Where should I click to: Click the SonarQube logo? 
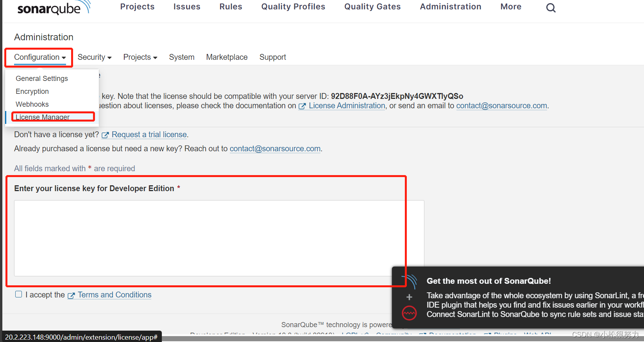54,8
